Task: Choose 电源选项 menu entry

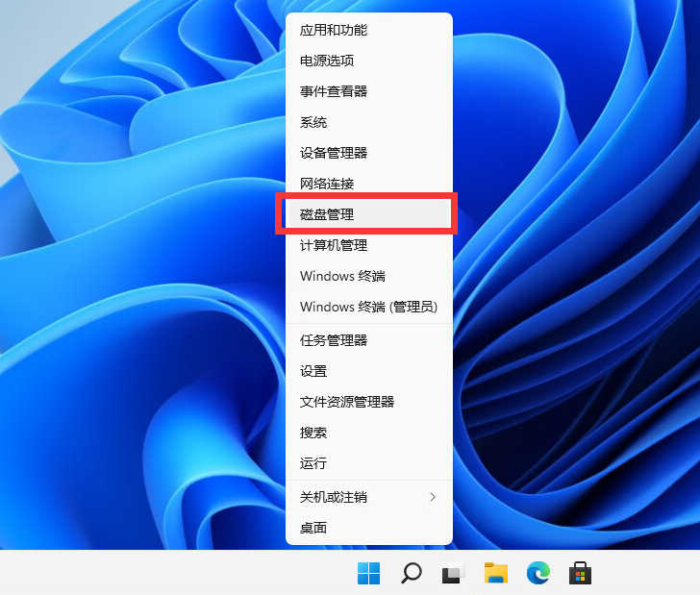Action: pyautogui.click(x=327, y=61)
